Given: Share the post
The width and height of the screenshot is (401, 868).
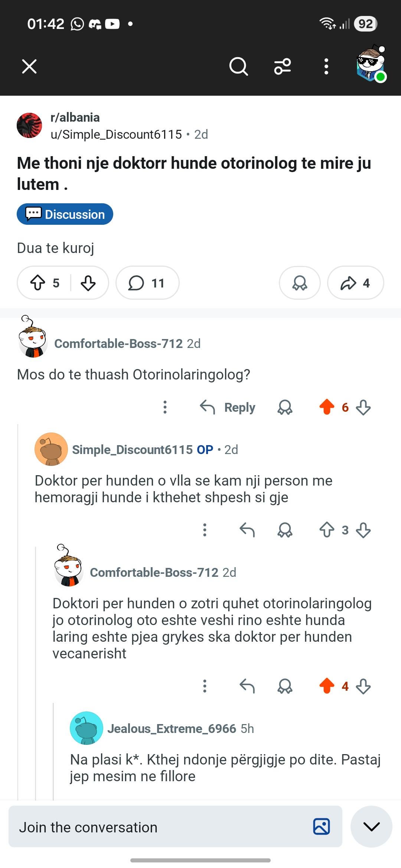Looking at the screenshot, I should coord(355,283).
